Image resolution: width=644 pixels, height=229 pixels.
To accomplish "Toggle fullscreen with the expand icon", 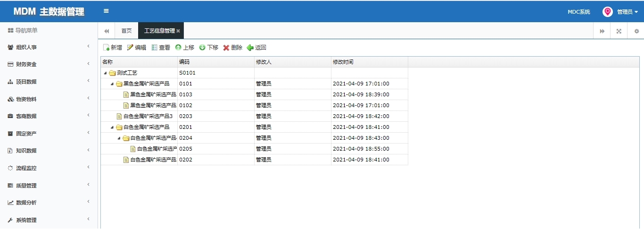I will click(x=619, y=31).
